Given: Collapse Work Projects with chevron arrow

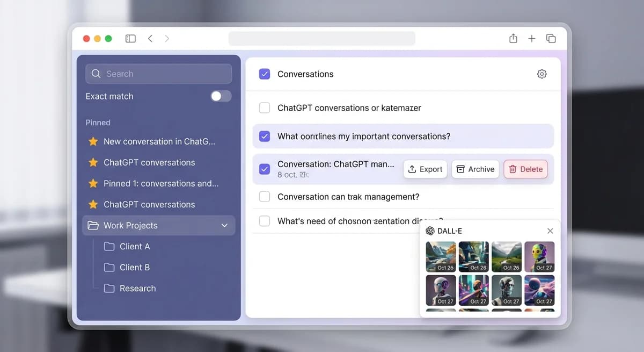Looking at the screenshot, I should click(x=224, y=226).
